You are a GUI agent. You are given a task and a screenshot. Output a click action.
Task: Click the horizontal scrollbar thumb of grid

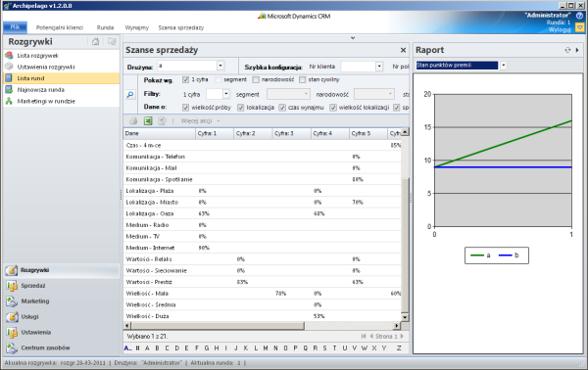click(x=218, y=326)
